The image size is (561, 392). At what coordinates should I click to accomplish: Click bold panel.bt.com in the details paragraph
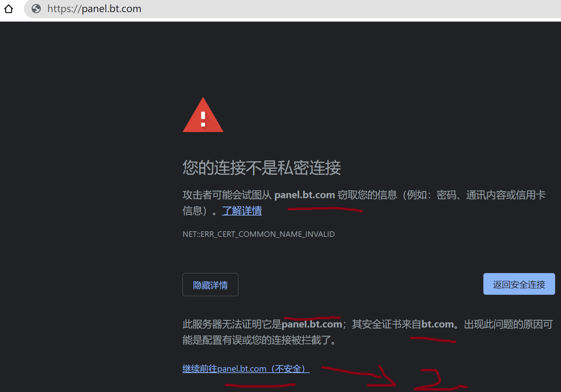point(312,324)
